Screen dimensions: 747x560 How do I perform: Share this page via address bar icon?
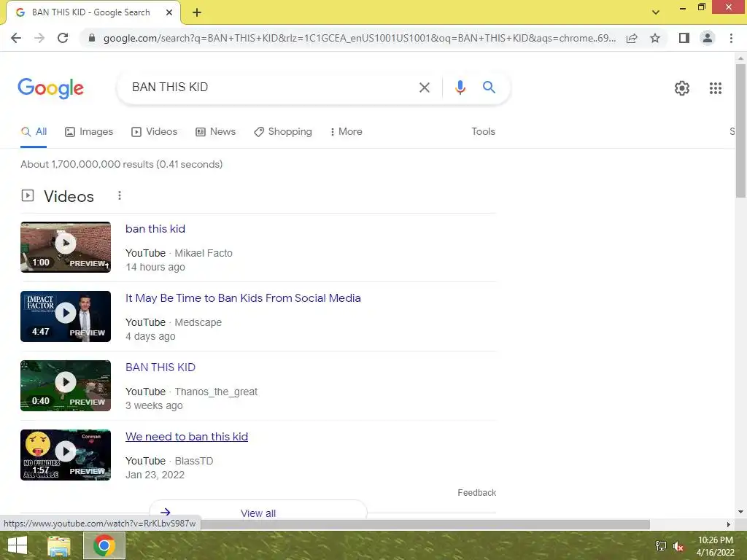[632, 38]
